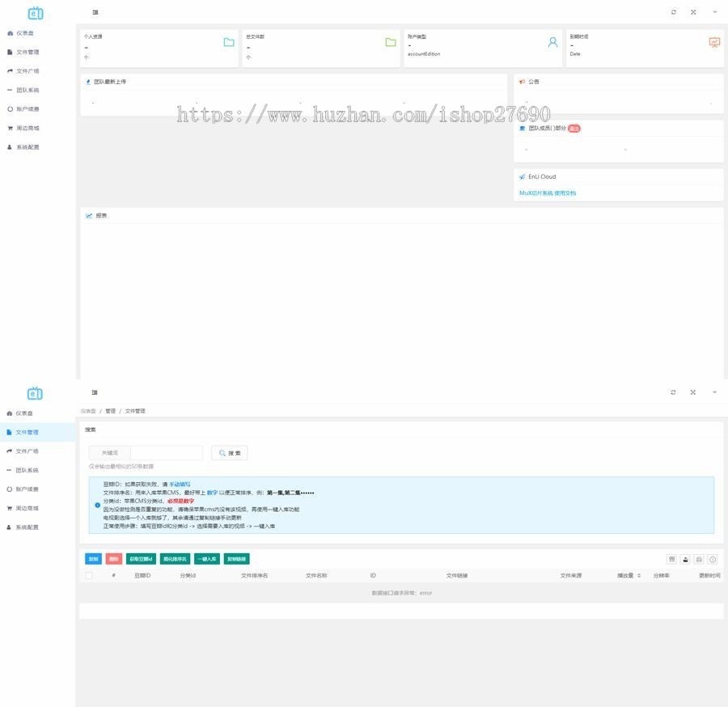The height and width of the screenshot is (707, 728).
Task: Click the folder icon on 个人资源 card
Action: pos(229,42)
